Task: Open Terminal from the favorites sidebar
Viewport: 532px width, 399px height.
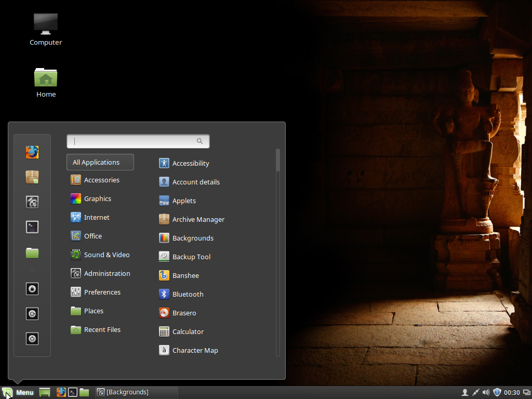Action: 32,227
